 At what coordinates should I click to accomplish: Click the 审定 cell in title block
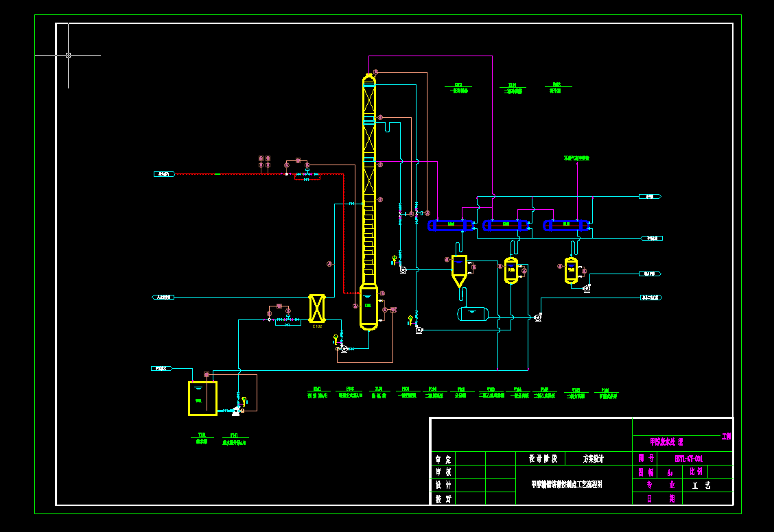443,458
